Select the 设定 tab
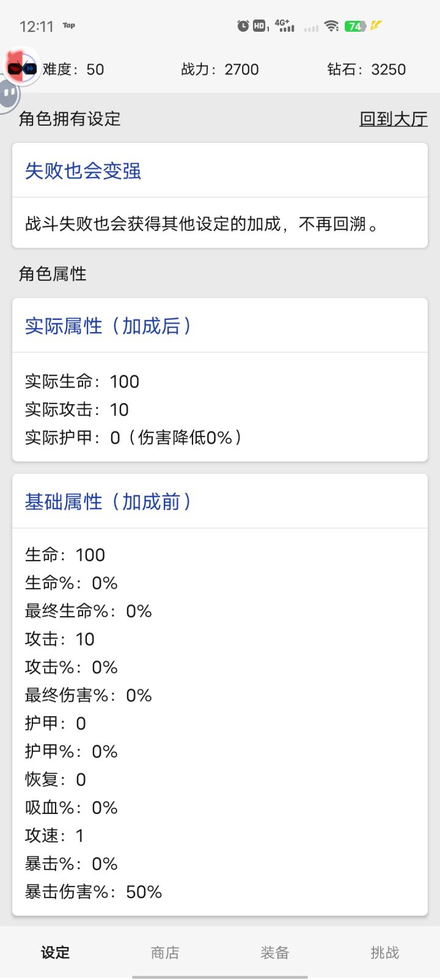Viewport: 440px width, 980px height. 55,952
